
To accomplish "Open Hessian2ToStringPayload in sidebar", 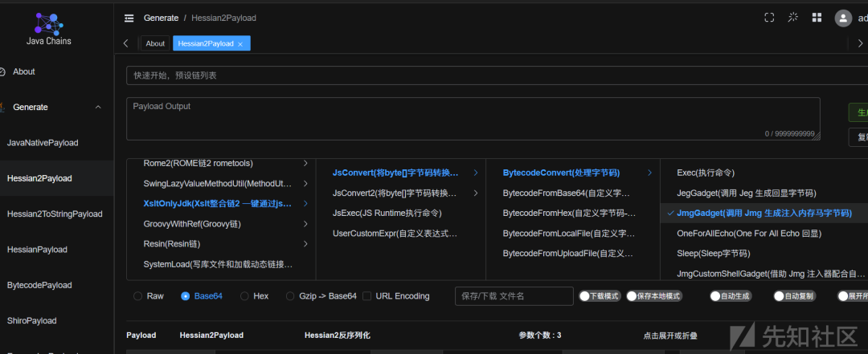I will pos(55,214).
